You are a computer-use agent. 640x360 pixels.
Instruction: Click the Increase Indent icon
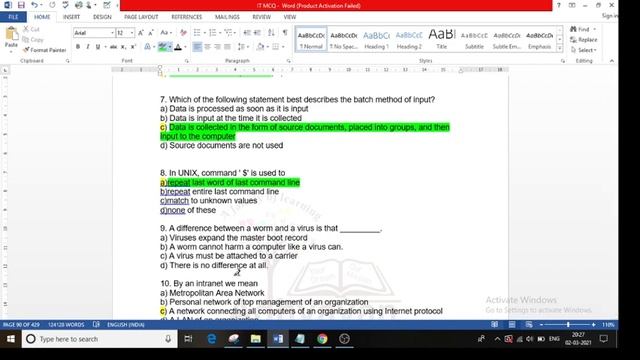click(x=257, y=33)
